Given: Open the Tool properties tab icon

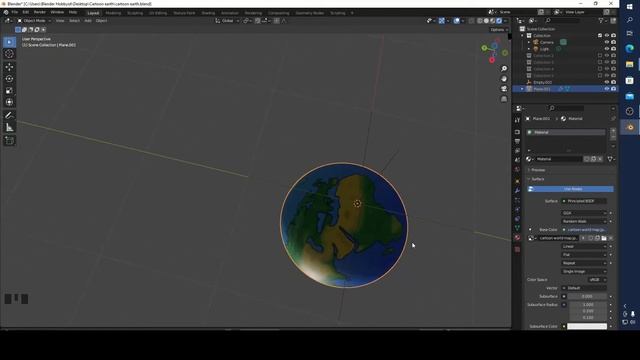Looking at the screenshot, I should (x=517, y=120).
